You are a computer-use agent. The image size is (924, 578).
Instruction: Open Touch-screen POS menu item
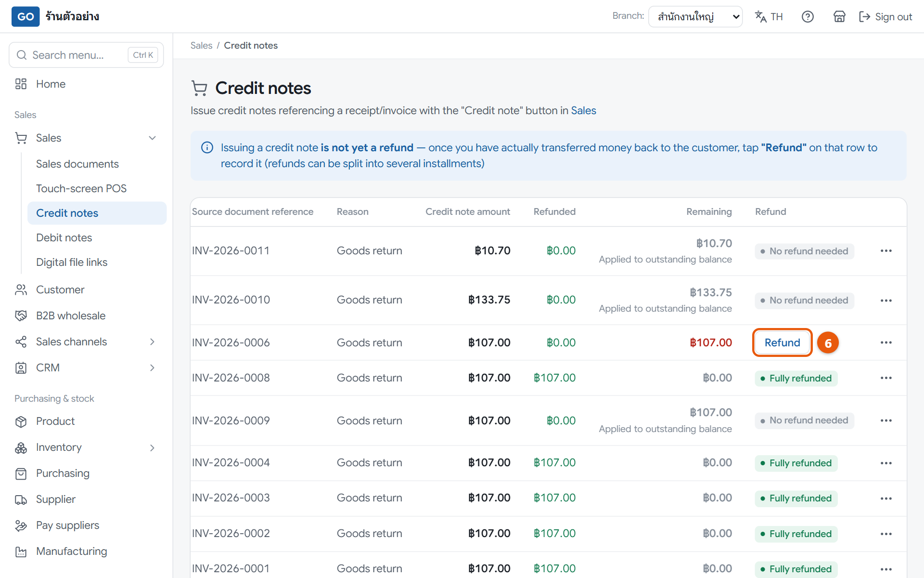click(81, 188)
